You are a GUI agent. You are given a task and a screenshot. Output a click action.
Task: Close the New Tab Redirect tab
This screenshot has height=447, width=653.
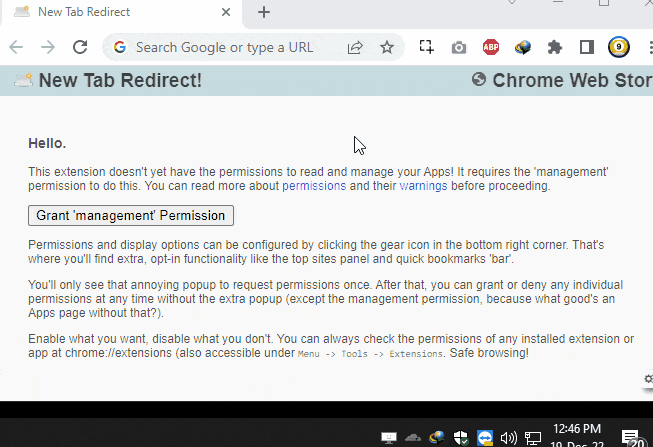pyautogui.click(x=226, y=12)
